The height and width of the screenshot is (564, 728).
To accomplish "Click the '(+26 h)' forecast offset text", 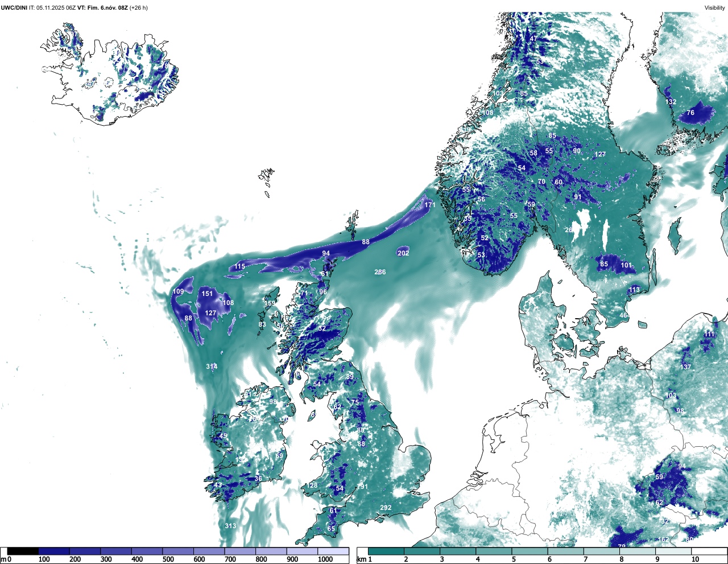I will [139, 8].
